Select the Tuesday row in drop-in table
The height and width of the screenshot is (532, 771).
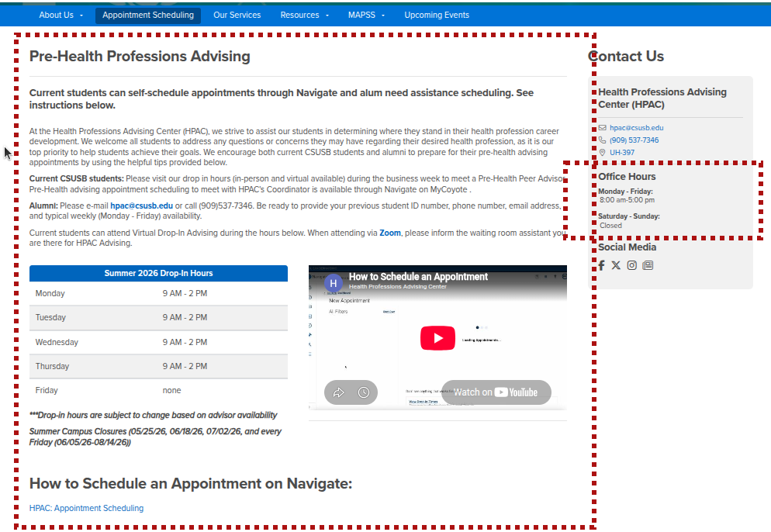point(158,318)
